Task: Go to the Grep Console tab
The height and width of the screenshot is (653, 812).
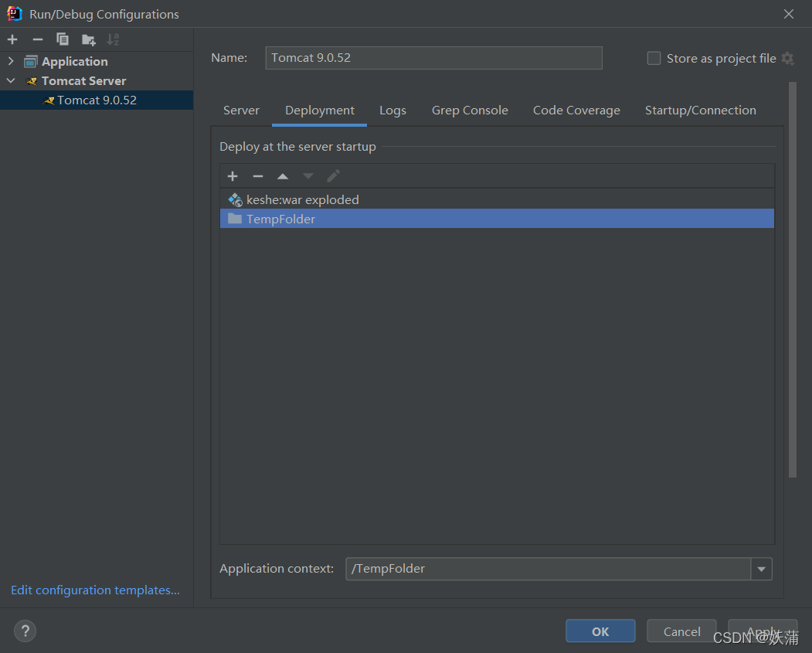Action: [x=470, y=111]
